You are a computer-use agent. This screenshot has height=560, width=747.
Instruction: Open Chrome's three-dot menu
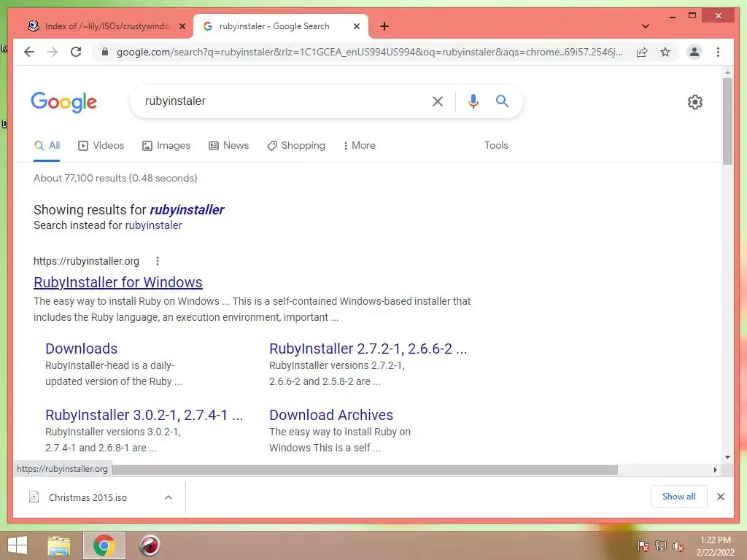point(718,52)
